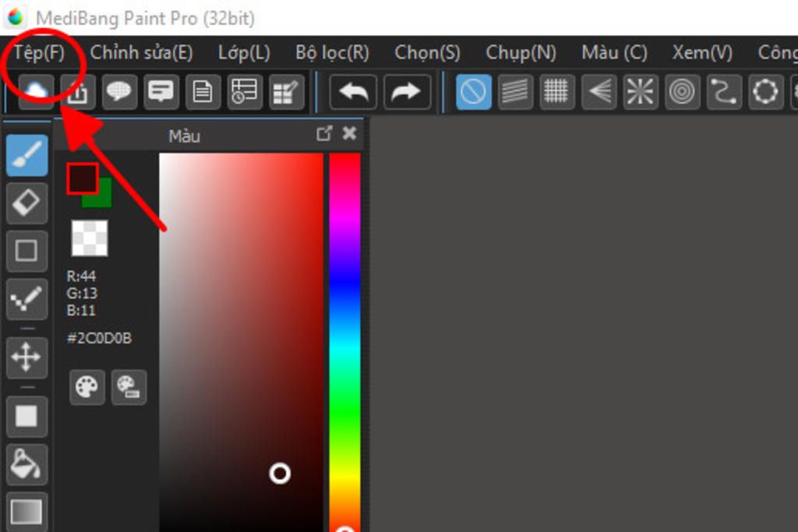Open the Xem(V) view menu
Screen dimensions: 798x532
point(702,52)
